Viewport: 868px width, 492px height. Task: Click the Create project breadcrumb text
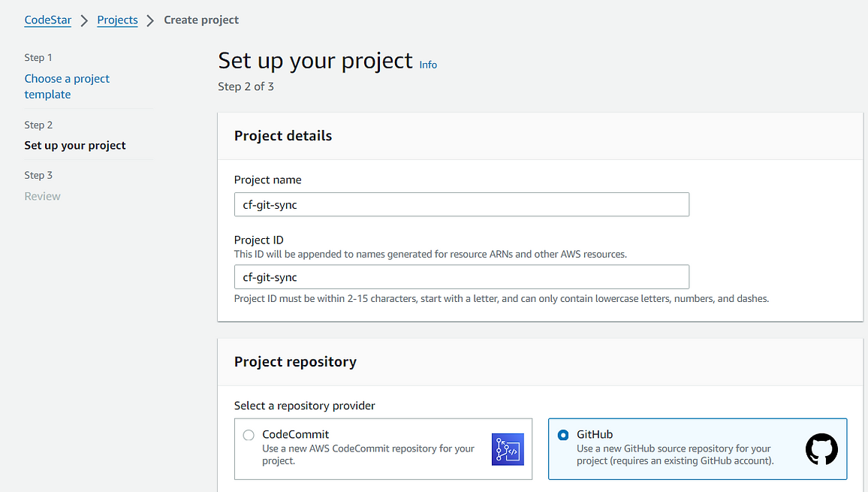coord(201,20)
